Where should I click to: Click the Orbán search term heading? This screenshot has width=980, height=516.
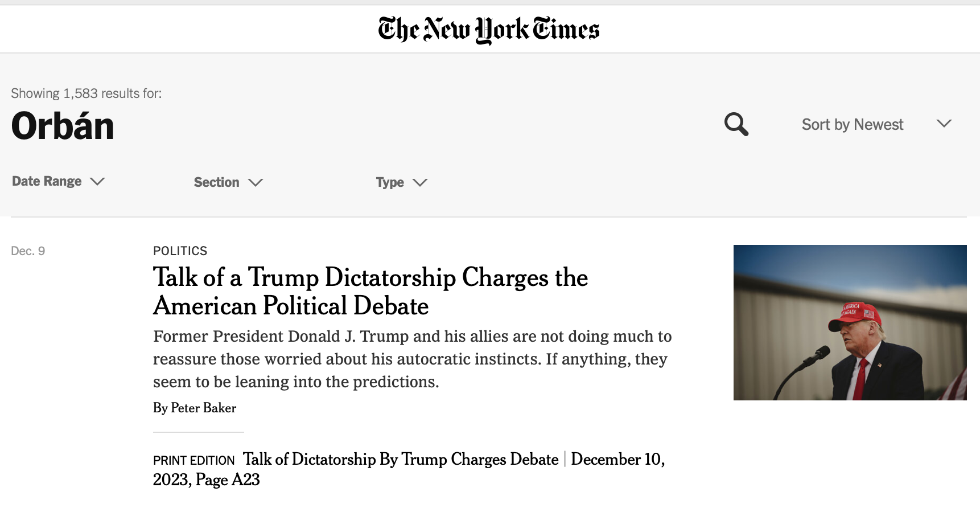(63, 126)
